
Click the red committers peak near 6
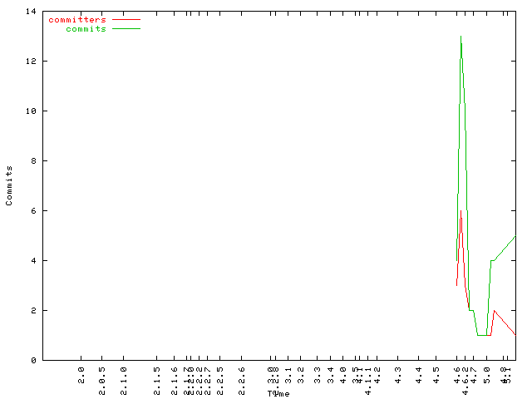point(461,211)
